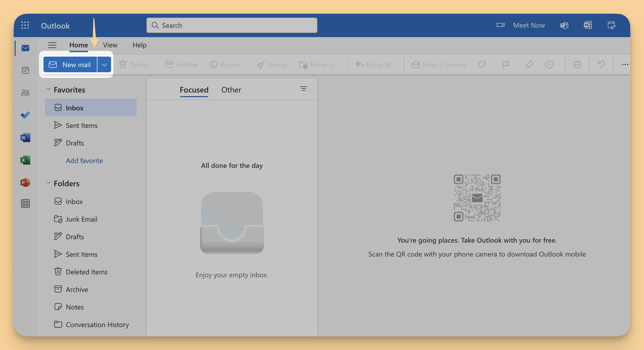Expand the Categorize tag dropdown chevron
Screen dimensions: 644x350
(x=492, y=64)
